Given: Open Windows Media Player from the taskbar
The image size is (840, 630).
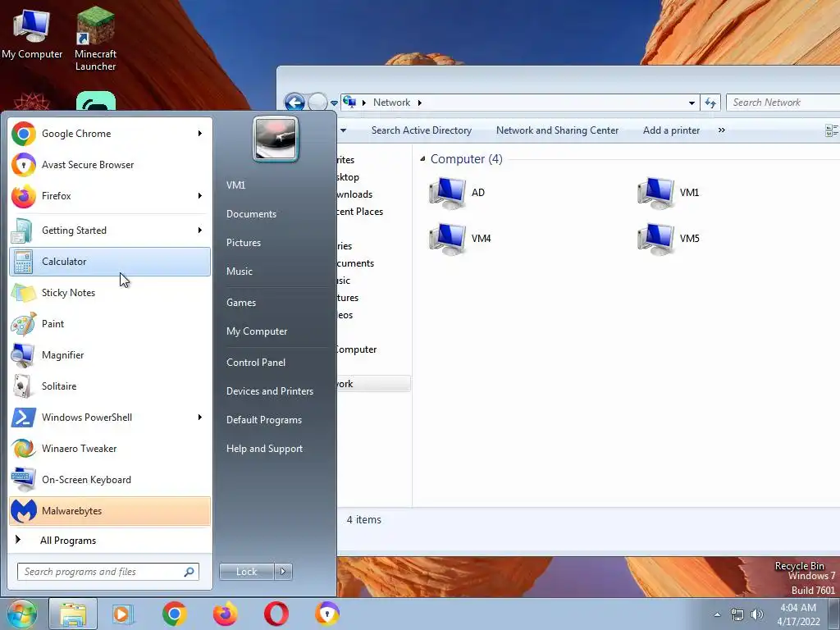Looking at the screenshot, I should [x=123, y=614].
